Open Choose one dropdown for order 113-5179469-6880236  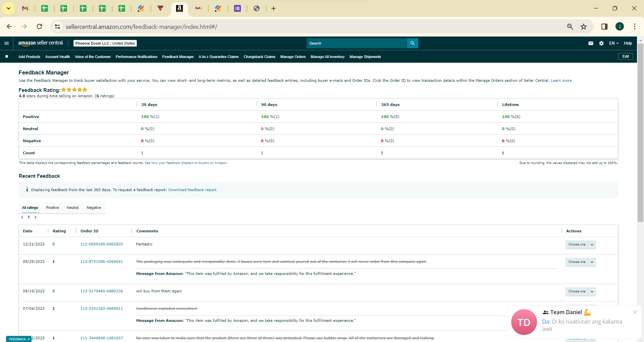pyautogui.click(x=581, y=292)
